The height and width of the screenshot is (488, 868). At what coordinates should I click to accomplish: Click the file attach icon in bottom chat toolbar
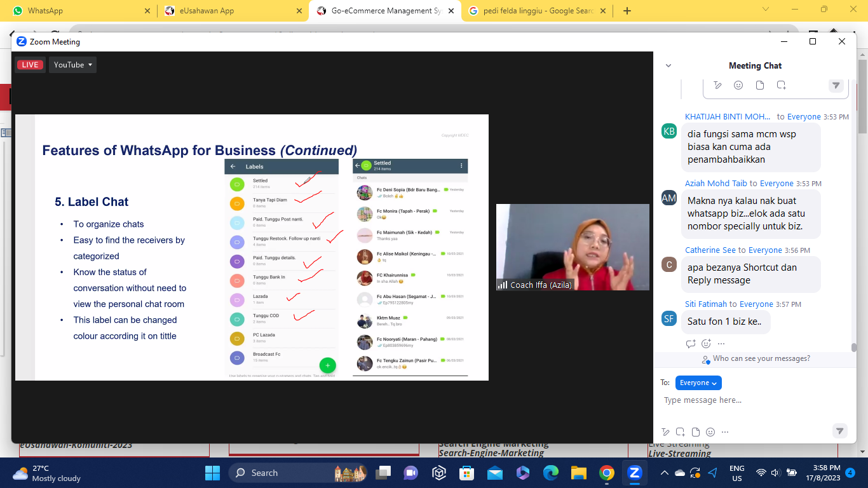click(x=696, y=431)
